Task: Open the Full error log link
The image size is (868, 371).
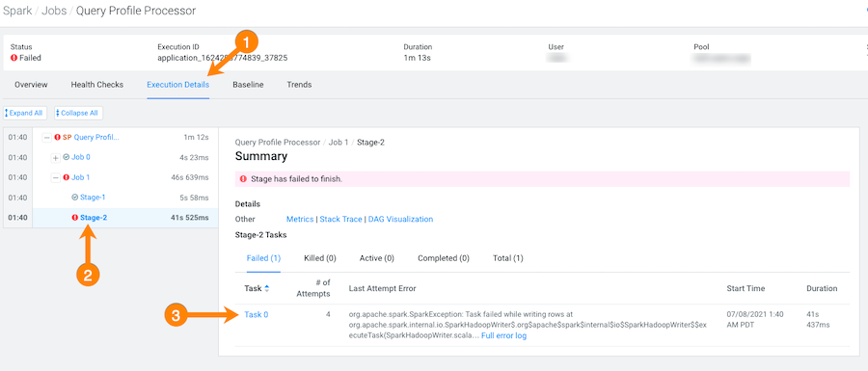Action: click(503, 335)
